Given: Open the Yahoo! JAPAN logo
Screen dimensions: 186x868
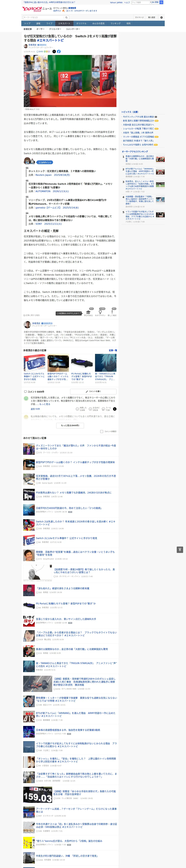Looking at the screenshot, I should (32, 9).
